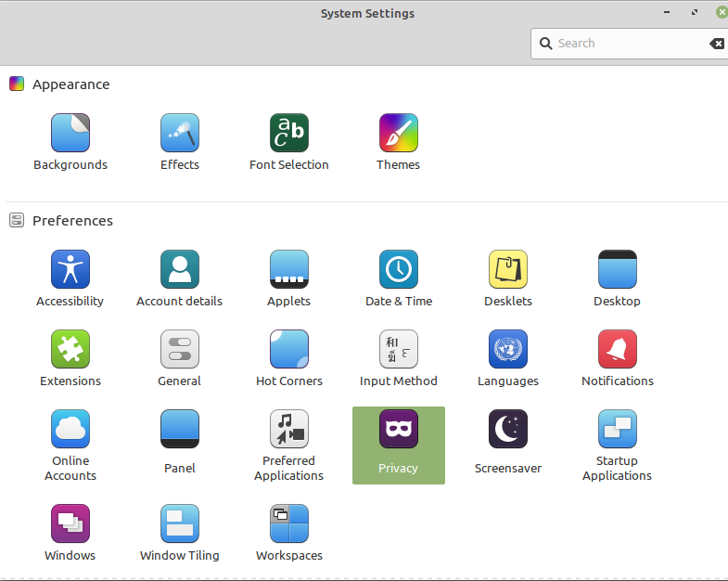This screenshot has height=581, width=728.
Task: Open the Themes settings
Action: (399, 134)
